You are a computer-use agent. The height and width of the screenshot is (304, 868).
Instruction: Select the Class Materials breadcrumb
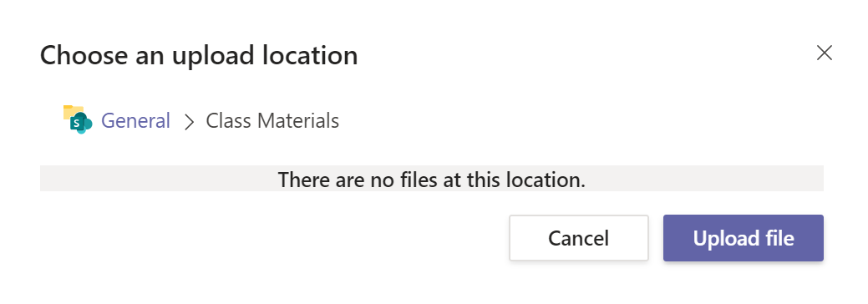click(x=272, y=121)
